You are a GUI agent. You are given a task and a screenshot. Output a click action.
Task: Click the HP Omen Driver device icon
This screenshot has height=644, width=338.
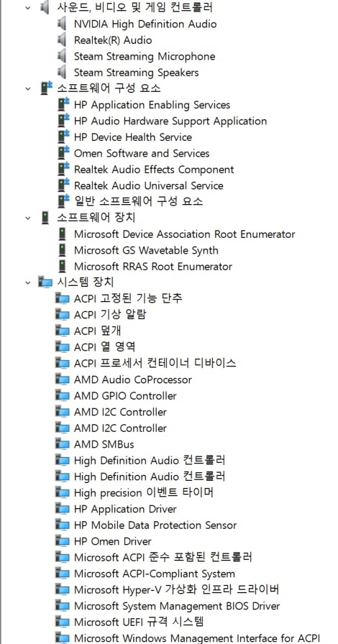tap(63, 541)
